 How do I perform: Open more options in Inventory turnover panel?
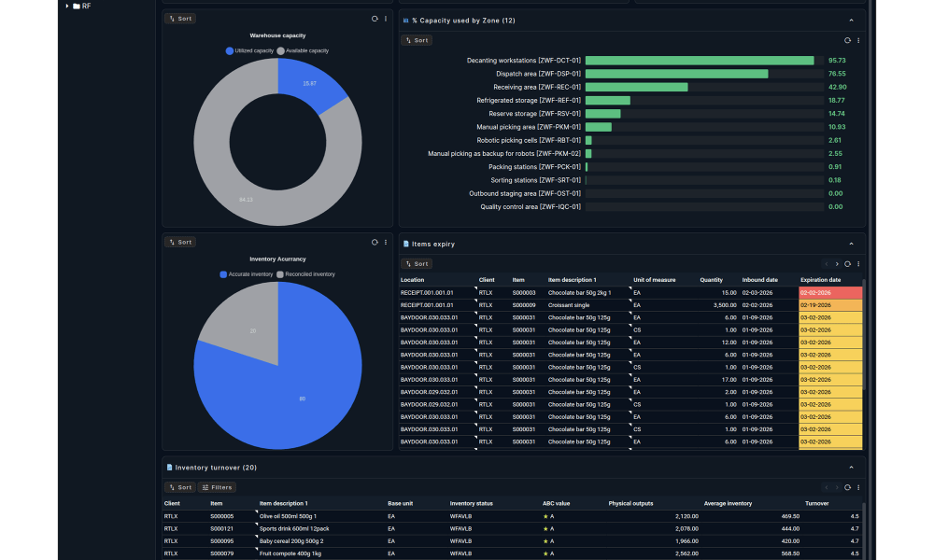tap(858, 487)
